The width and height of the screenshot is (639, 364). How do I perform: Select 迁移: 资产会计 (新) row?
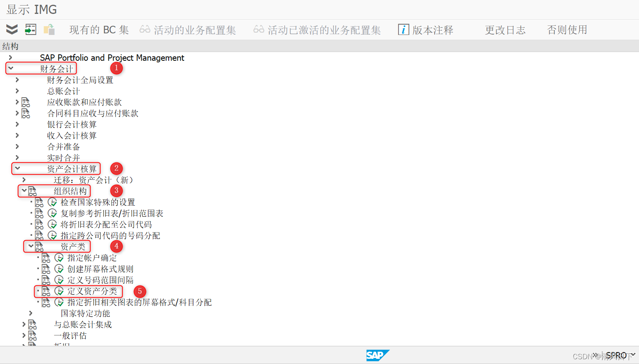[93, 180]
